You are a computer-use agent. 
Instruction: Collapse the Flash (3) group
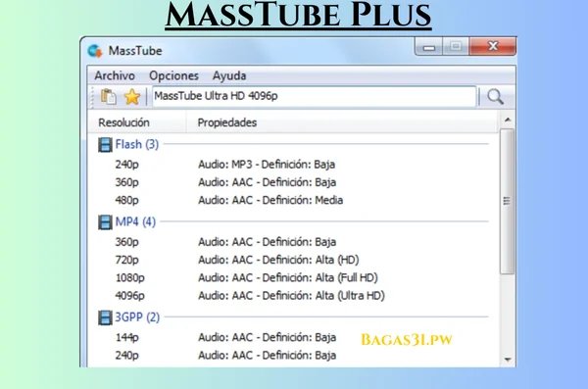(136, 144)
